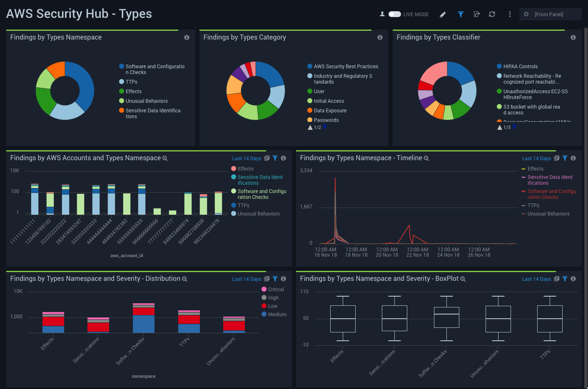
Task: Open the dashboard filter panel
Action: (x=461, y=14)
